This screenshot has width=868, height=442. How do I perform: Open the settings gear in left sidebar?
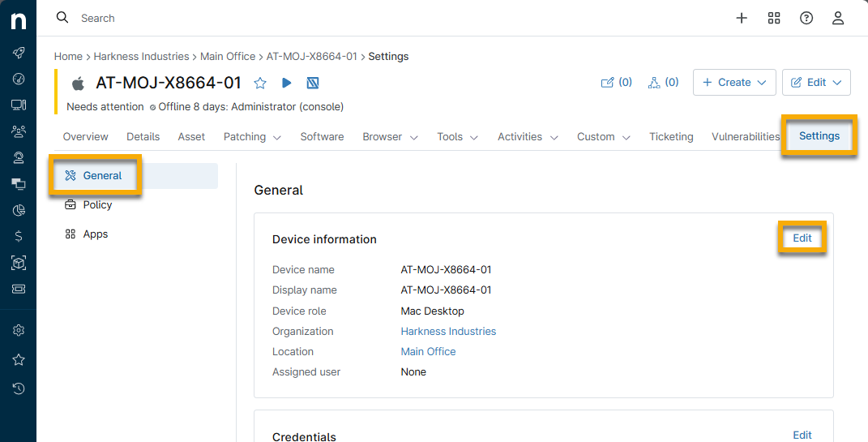click(x=19, y=330)
